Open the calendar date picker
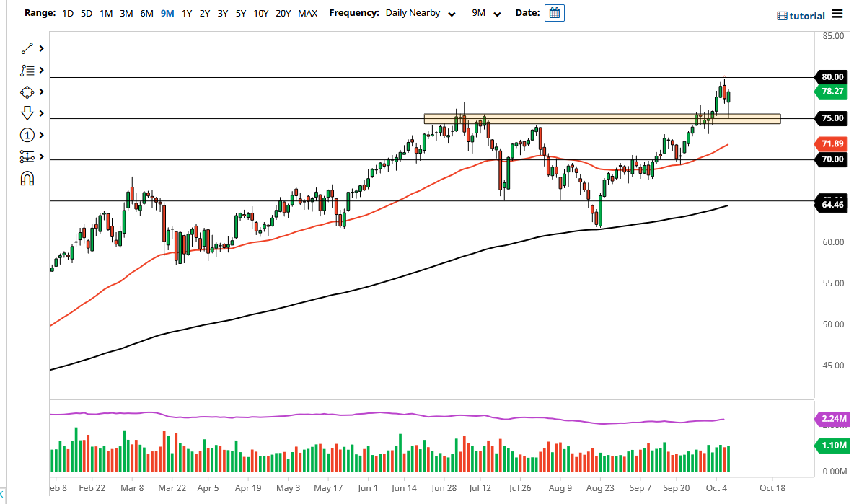 click(554, 13)
